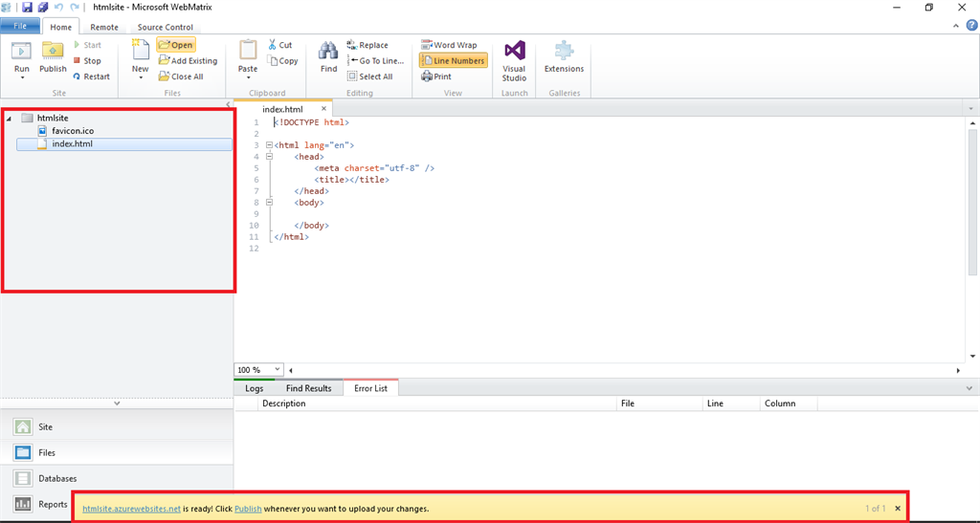
Task: Click Save All quick-access icon
Action: pos(43,8)
